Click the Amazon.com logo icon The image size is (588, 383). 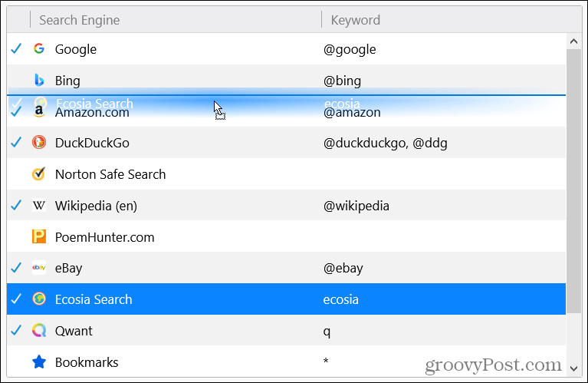[x=39, y=111]
